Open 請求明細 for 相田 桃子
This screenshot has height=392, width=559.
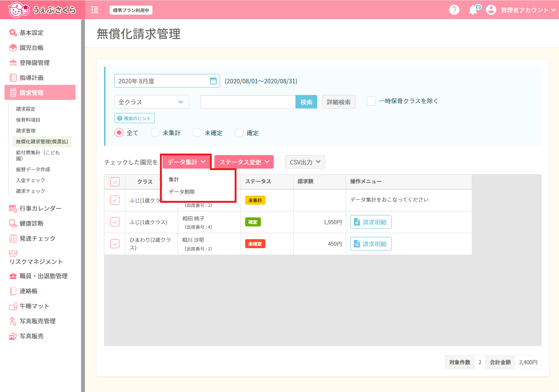[371, 222]
